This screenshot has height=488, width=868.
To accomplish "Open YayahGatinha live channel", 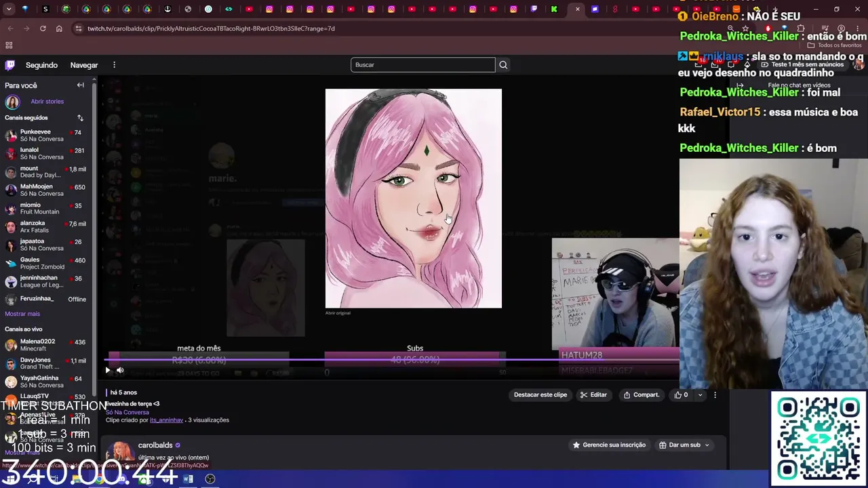I will 45,382.
